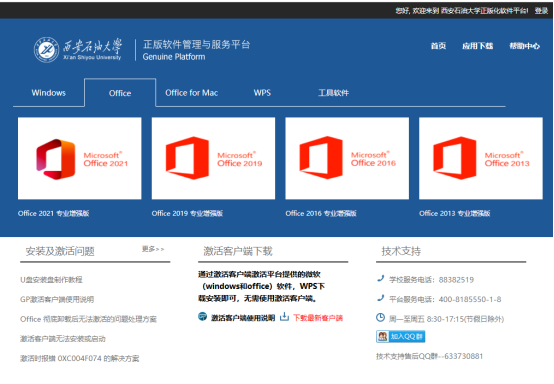Open the 工具软件 tab
The image size is (554, 384).
point(333,93)
